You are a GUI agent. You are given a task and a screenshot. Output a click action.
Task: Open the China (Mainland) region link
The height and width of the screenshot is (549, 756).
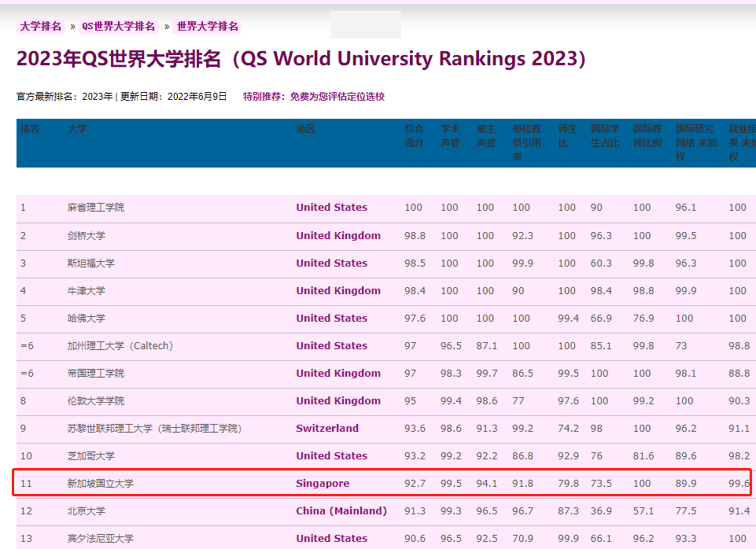[341, 511]
